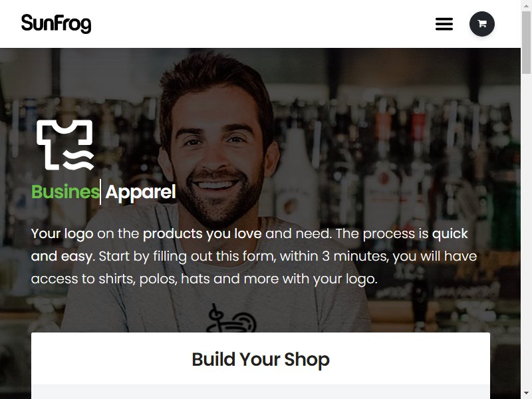The height and width of the screenshot is (399, 532).
Task: Click the green "Busines" animated heading word
Action: 65,192
